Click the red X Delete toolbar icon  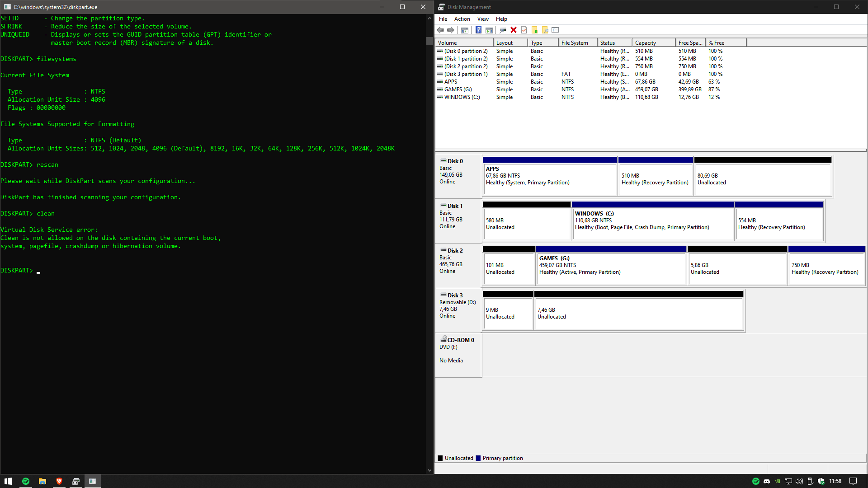(x=514, y=30)
